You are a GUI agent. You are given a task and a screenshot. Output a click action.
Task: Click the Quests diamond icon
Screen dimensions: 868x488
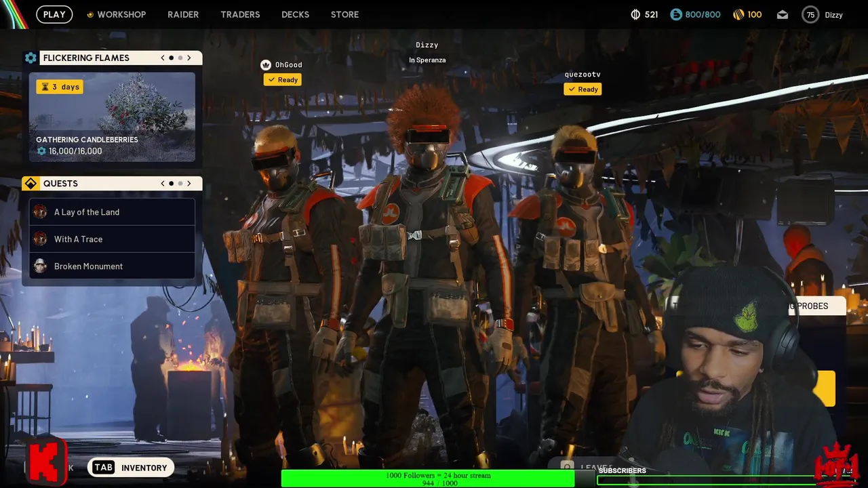pos(31,184)
